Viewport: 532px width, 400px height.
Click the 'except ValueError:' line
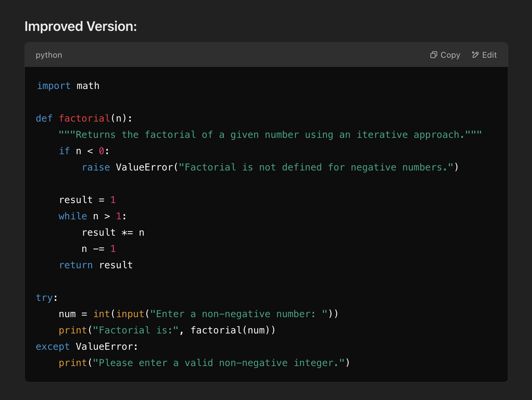pos(87,347)
